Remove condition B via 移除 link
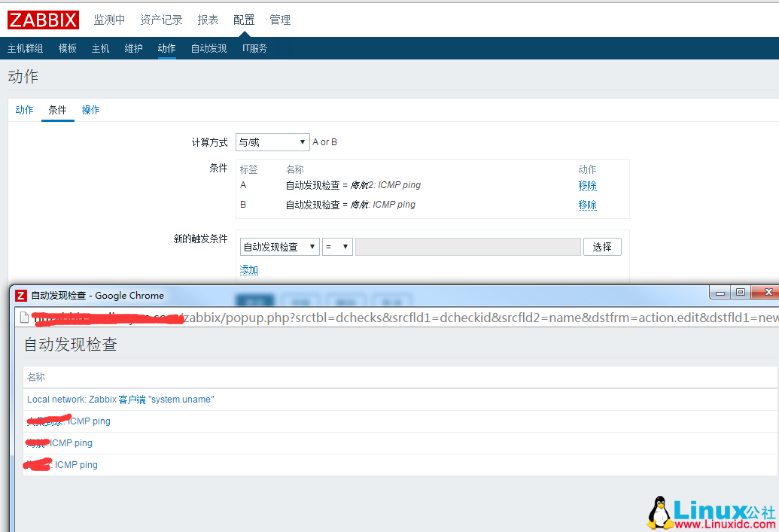 tap(587, 205)
